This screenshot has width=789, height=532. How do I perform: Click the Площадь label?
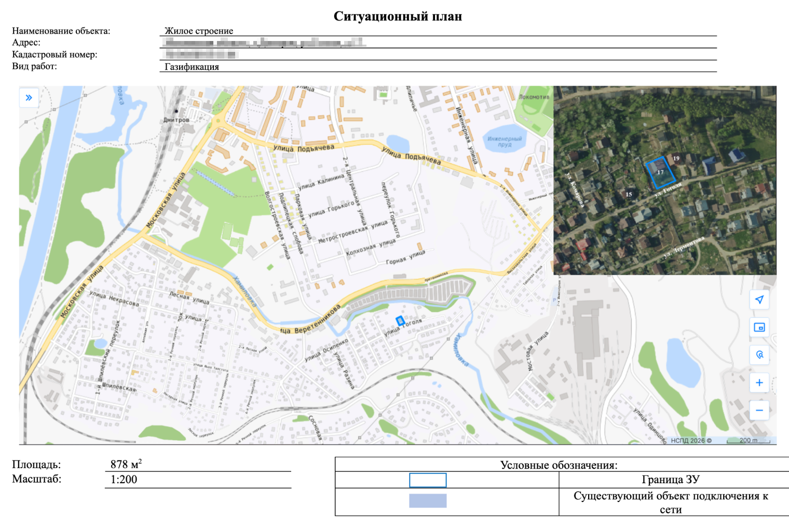click(x=36, y=464)
